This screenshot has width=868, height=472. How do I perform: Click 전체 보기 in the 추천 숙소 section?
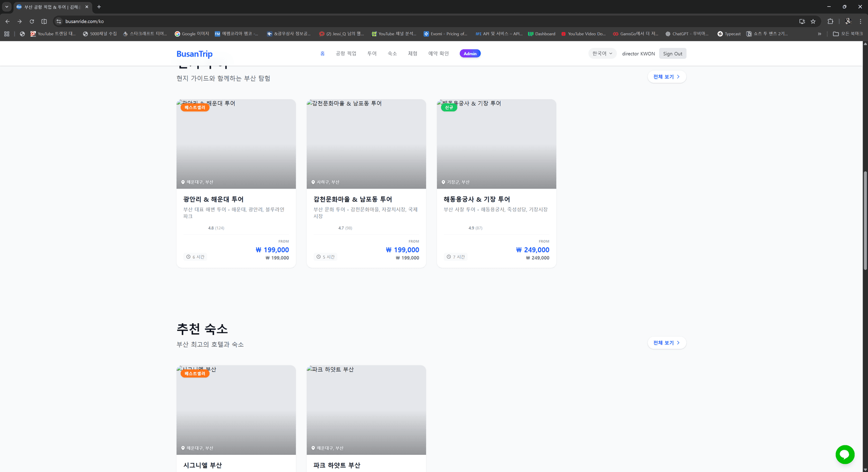click(x=666, y=343)
